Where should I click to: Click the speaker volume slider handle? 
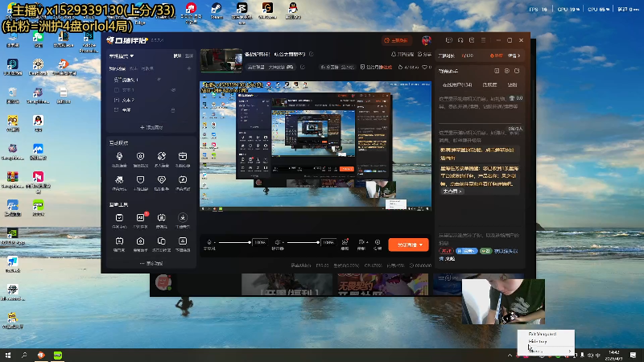point(318,242)
